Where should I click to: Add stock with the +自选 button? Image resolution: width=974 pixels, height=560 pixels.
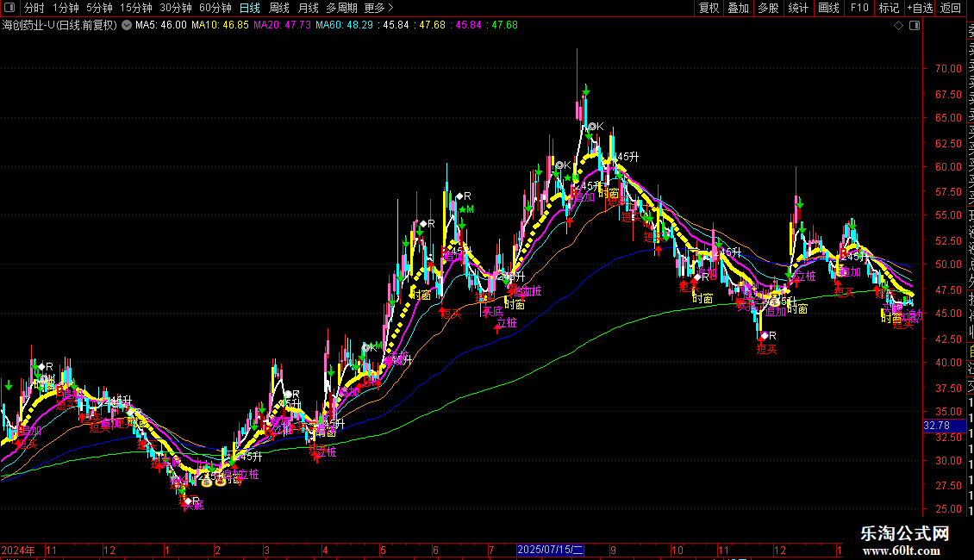click(x=919, y=8)
